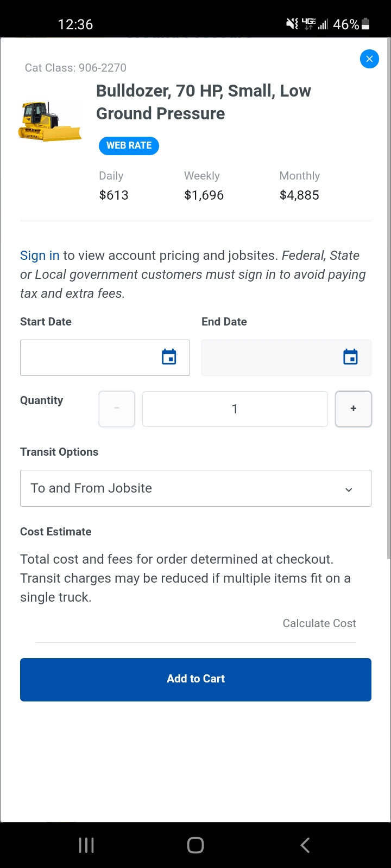391x868 pixels.
Task: Close the bulldozer rental dialog
Action: [x=369, y=59]
